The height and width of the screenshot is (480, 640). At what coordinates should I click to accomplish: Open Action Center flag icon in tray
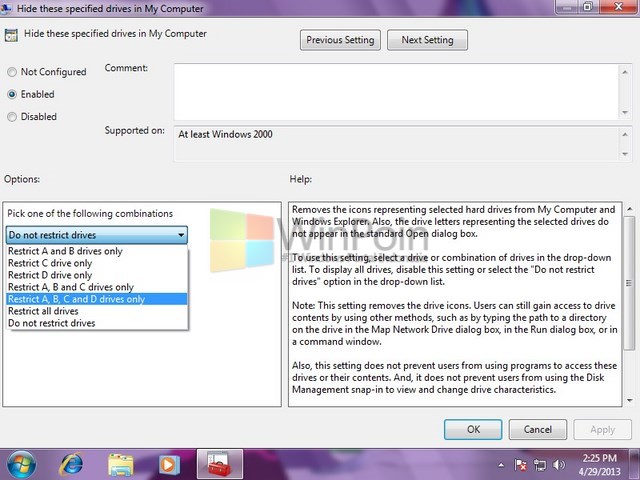click(520, 465)
